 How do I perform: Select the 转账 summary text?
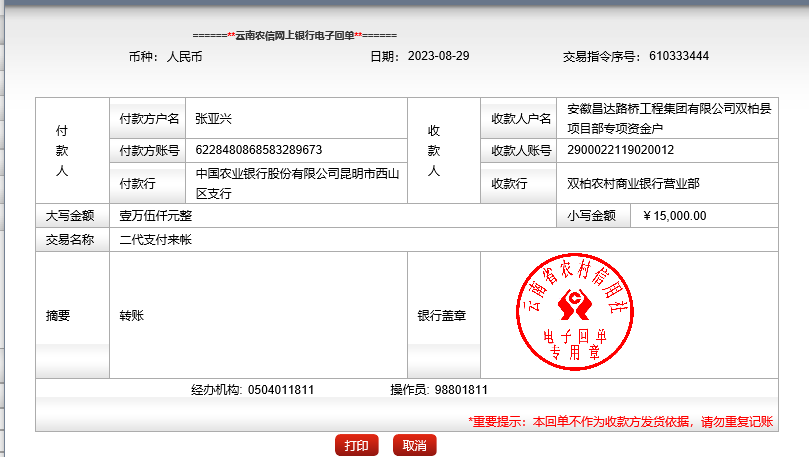click(x=132, y=315)
